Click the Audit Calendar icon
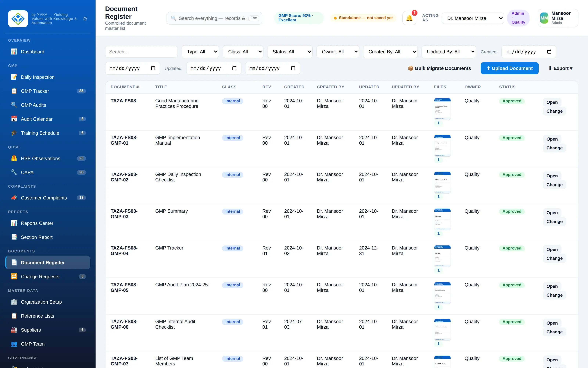 14,119
